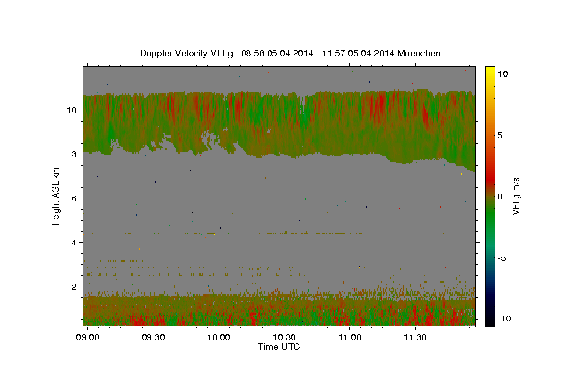
Task: Click the 'Muenchen' location in title
Action: pyautogui.click(x=419, y=53)
